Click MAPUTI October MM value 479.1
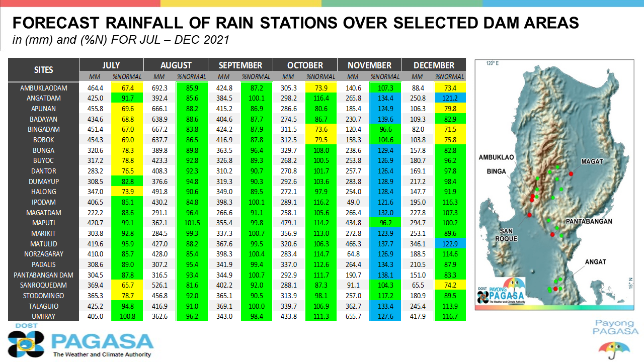The width and height of the screenshot is (644, 362). pyautogui.click(x=288, y=223)
